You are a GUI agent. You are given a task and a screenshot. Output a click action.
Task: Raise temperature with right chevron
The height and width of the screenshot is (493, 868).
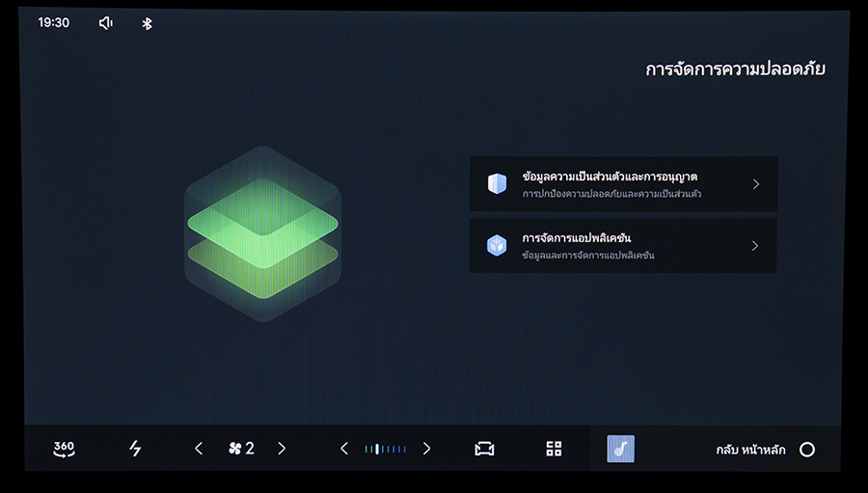(426, 449)
